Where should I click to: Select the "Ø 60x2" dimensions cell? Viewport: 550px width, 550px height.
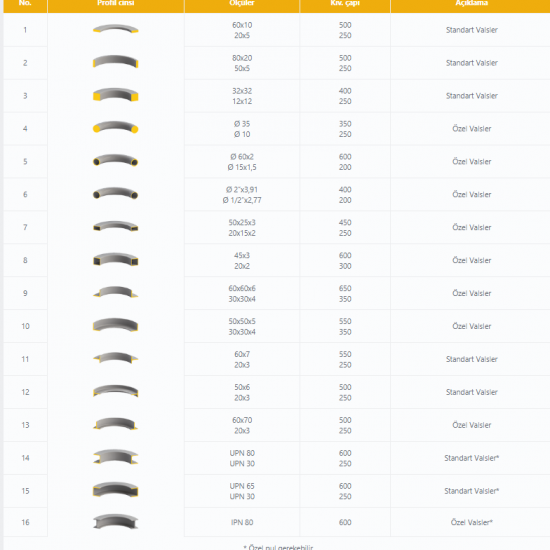[242, 162]
